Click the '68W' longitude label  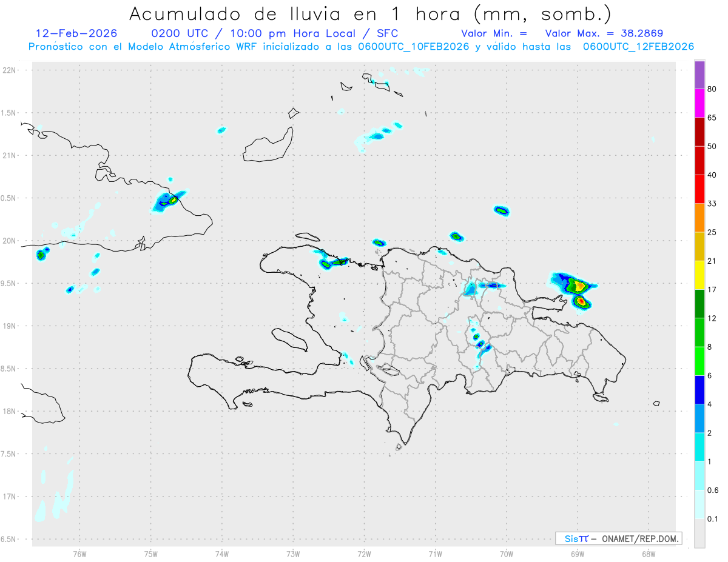[x=649, y=554]
